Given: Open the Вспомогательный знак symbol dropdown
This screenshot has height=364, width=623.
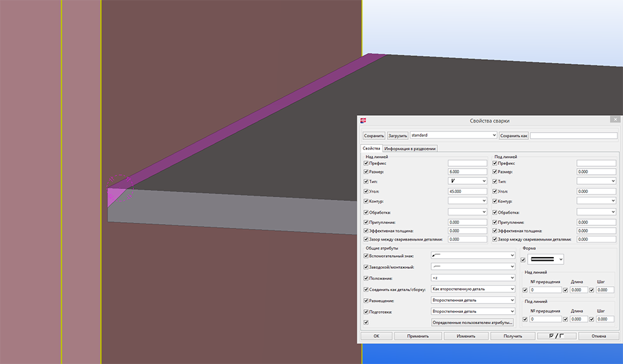Looking at the screenshot, I should 472,256.
